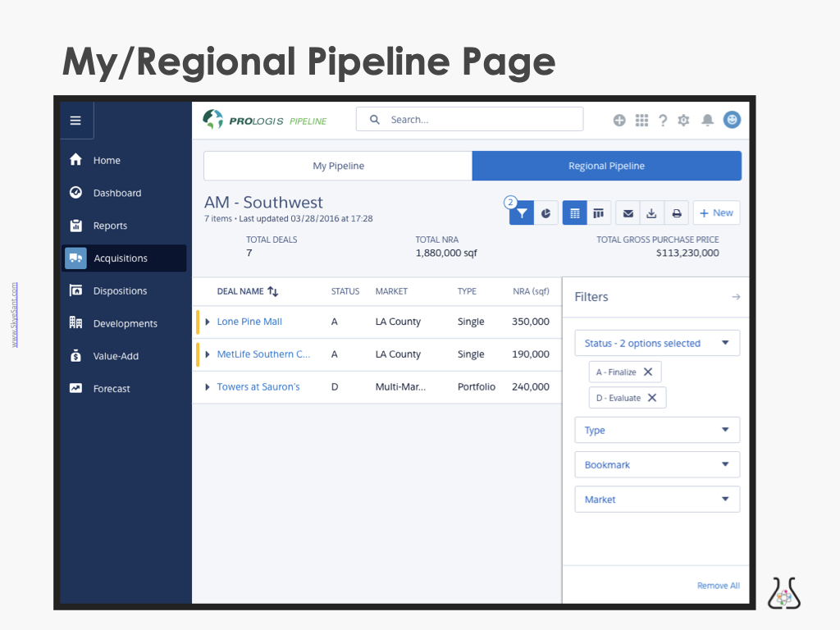Viewport: 840px width, 630px height.
Task: Click the 1,880,000 sqf total NRA
Action: [446, 253]
